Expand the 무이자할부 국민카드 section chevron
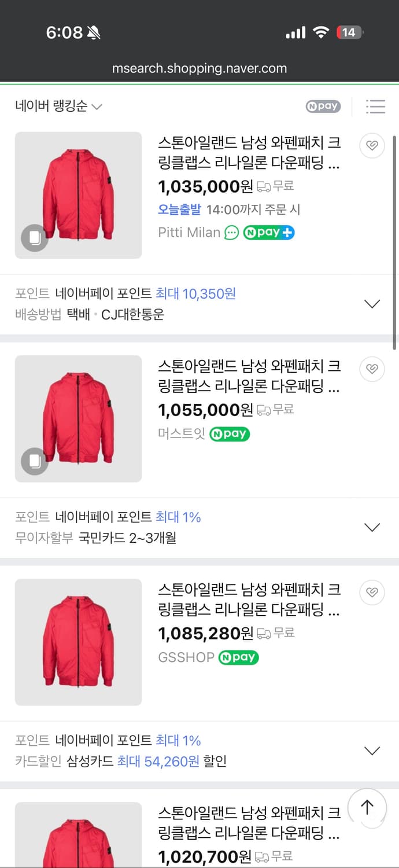Viewport: 399px width, 868px height. point(372,527)
